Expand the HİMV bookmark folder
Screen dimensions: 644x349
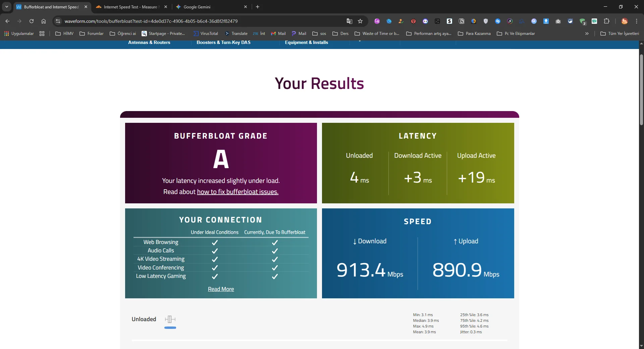64,34
